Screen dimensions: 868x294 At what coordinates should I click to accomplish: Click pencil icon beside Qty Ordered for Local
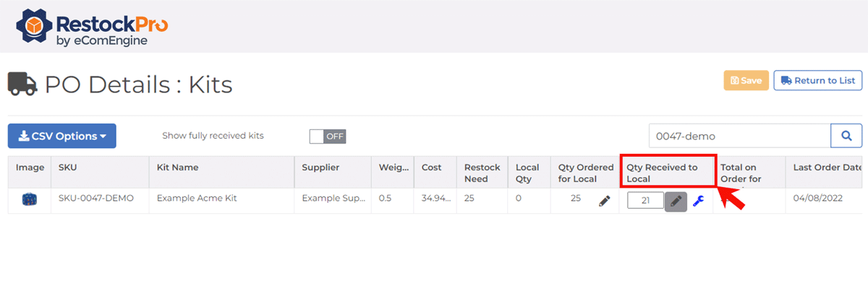(605, 201)
